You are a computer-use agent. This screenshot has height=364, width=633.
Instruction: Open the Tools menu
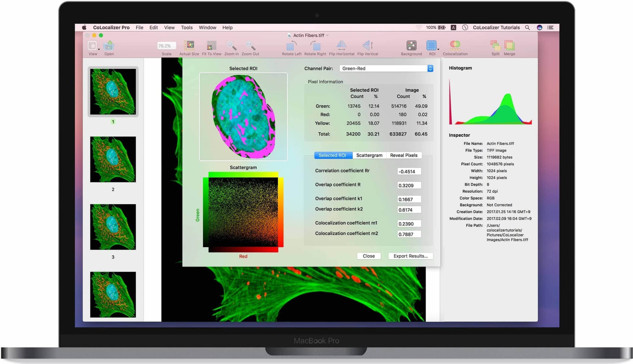coord(186,28)
